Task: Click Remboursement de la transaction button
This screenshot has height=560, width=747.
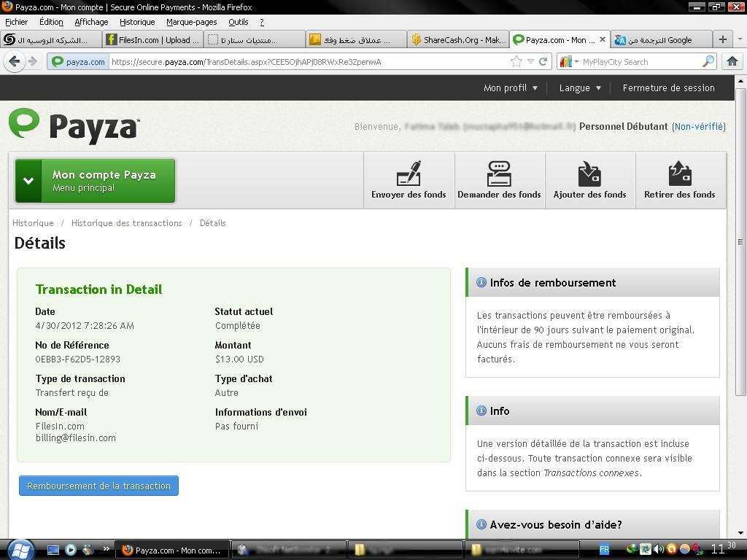Action: point(98,486)
